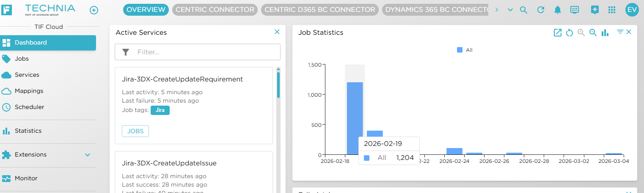
Task: Open the Dashboard page
Action: pyautogui.click(x=48, y=43)
